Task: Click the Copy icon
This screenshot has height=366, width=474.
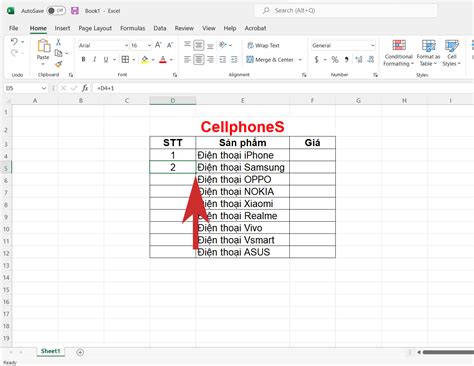Action: (x=58, y=53)
